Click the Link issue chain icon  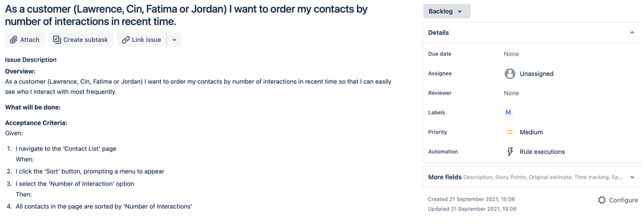coord(126,40)
